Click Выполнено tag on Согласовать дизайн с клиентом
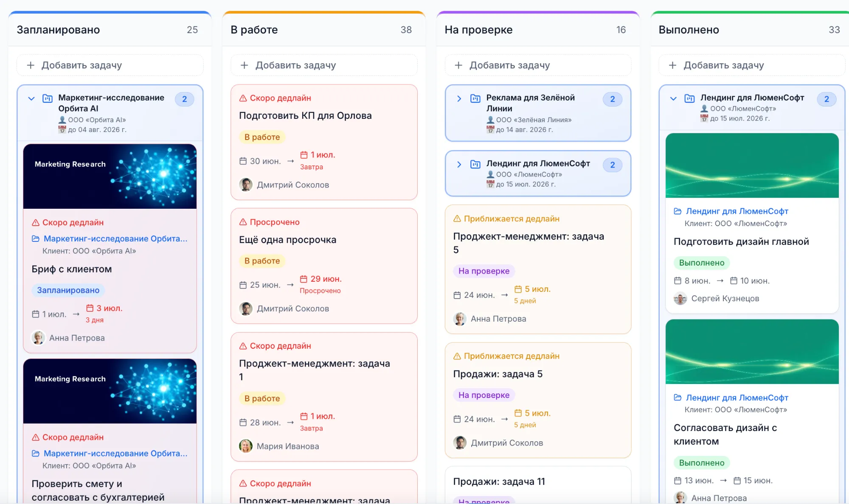Screen dimensions: 849x504 tap(702, 462)
